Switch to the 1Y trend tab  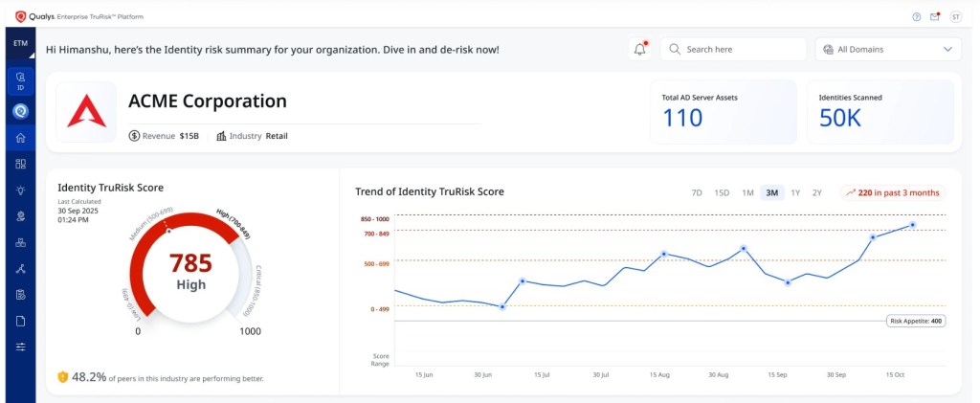click(795, 192)
